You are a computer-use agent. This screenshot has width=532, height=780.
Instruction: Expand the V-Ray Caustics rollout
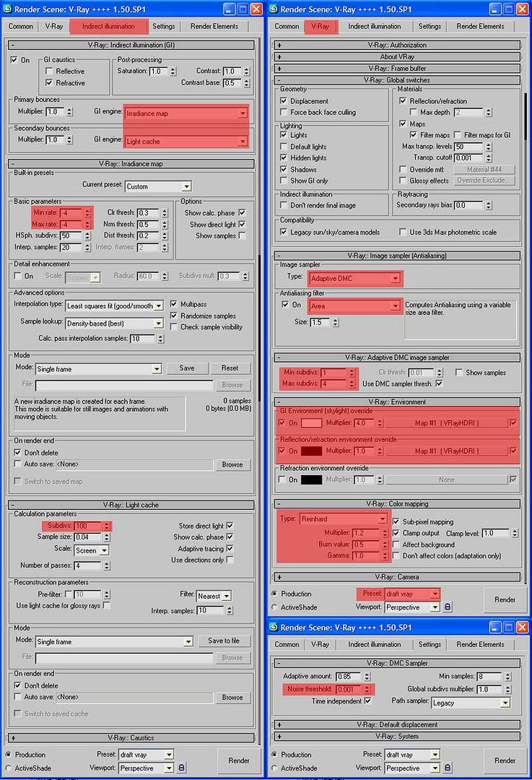131,737
